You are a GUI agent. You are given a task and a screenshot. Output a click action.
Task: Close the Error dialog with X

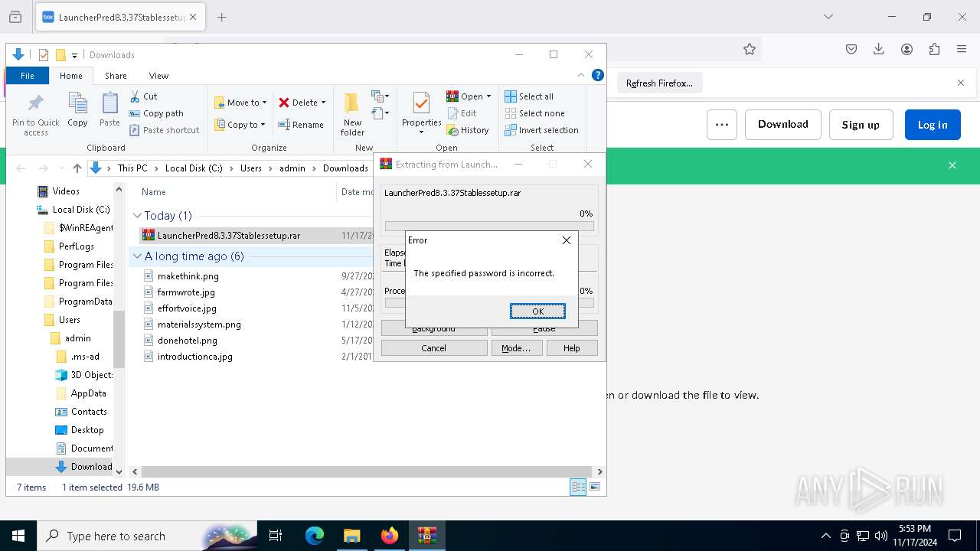pos(567,240)
